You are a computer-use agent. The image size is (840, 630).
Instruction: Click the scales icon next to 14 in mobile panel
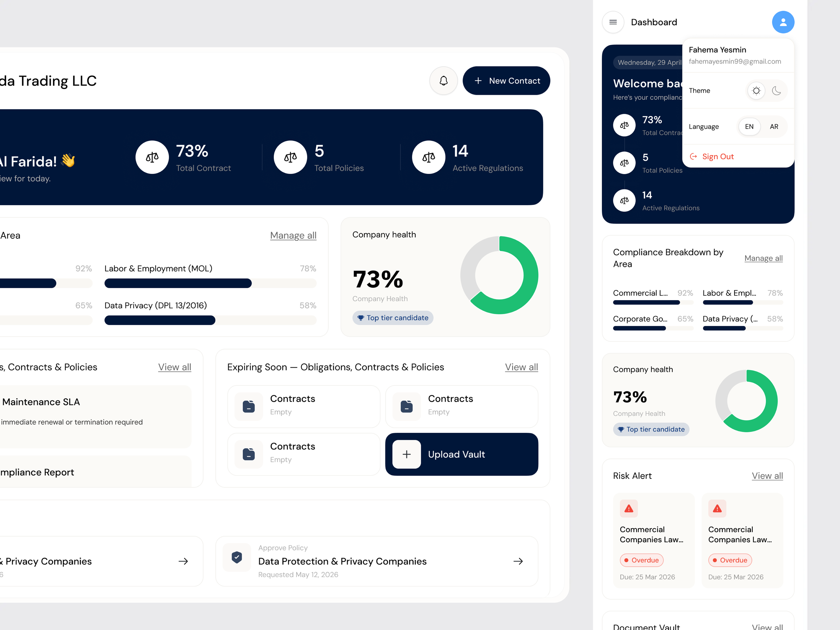pos(624,201)
